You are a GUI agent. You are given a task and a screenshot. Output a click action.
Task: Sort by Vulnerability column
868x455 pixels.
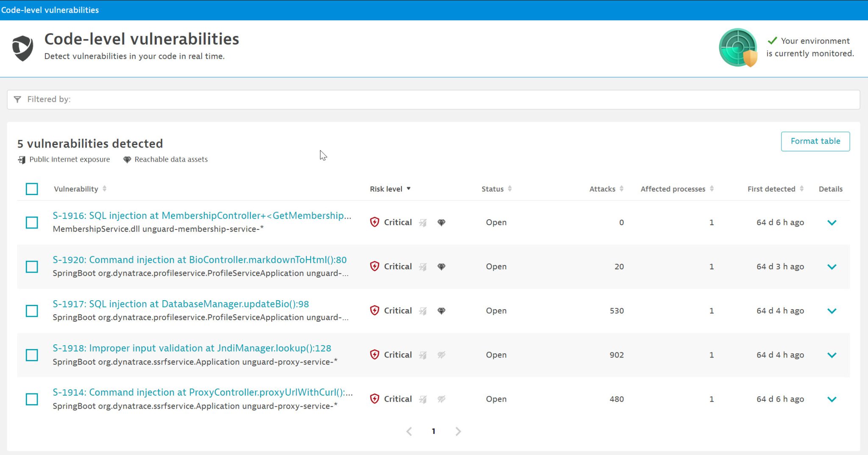(80, 189)
